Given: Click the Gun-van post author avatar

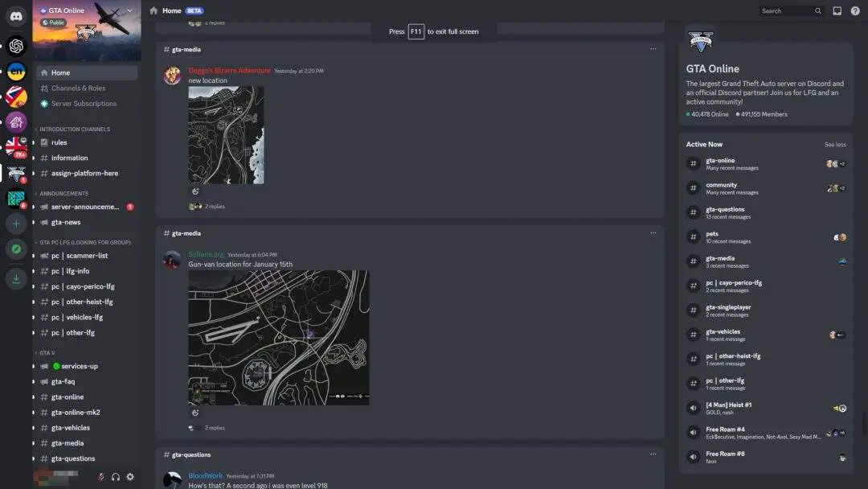Looking at the screenshot, I should pyautogui.click(x=172, y=259).
